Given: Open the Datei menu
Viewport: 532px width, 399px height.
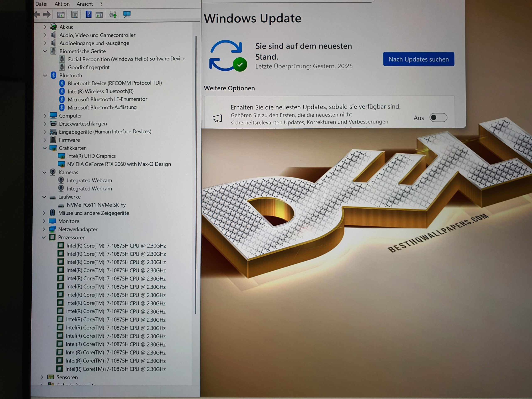Looking at the screenshot, I should [41, 4].
